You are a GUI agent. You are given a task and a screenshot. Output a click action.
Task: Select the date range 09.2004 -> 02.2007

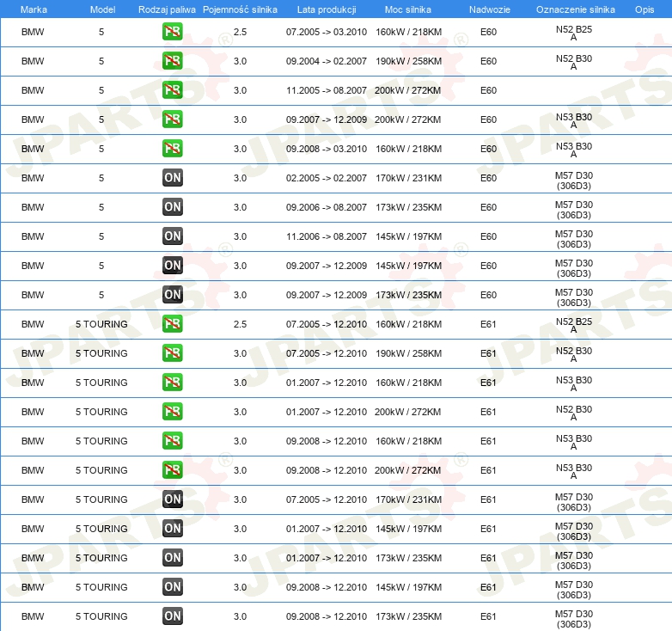coord(327,61)
